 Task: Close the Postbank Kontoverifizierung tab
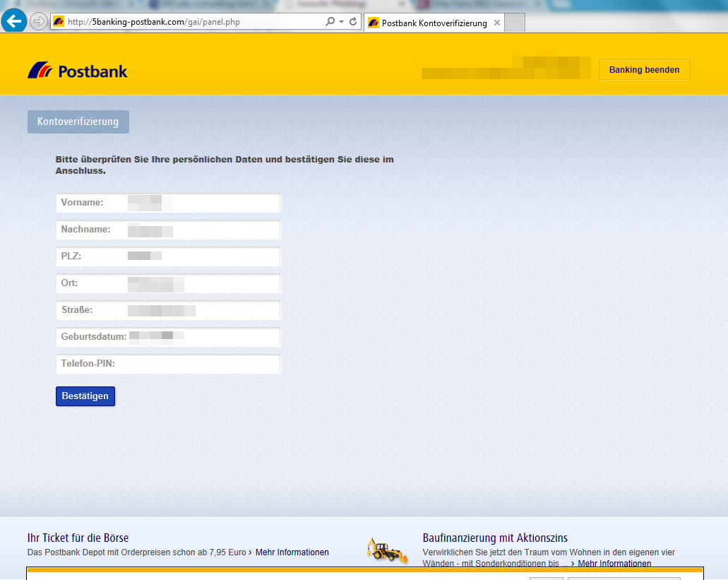click(x=497, y=23)
